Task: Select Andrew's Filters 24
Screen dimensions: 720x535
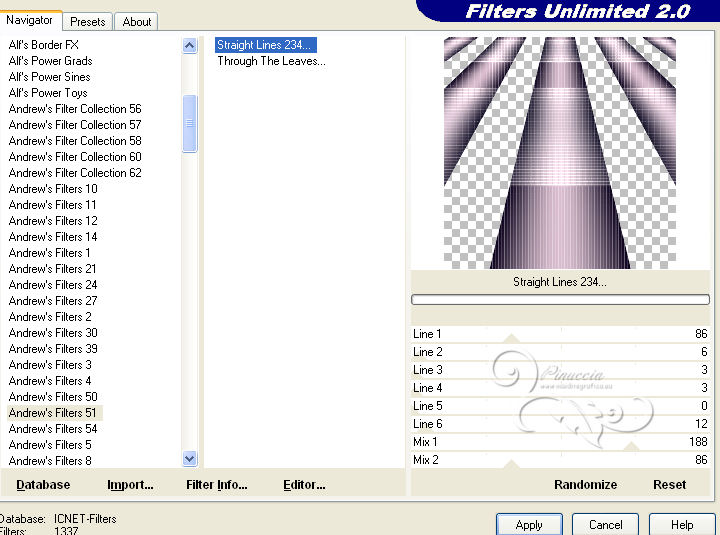Action: tap(53, 285)
